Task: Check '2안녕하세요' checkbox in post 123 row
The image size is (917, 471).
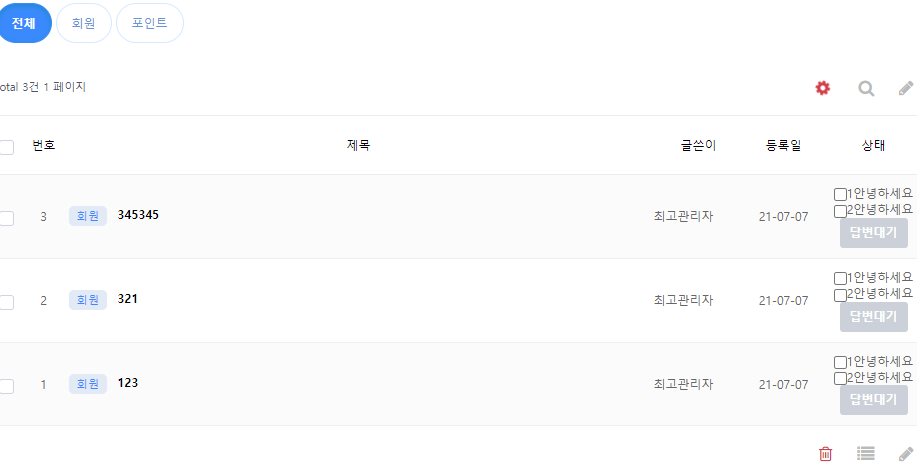Action: coord(840,379)
